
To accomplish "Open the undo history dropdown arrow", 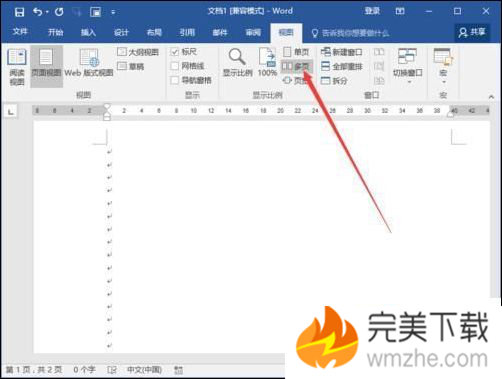I will click(47, 12).
